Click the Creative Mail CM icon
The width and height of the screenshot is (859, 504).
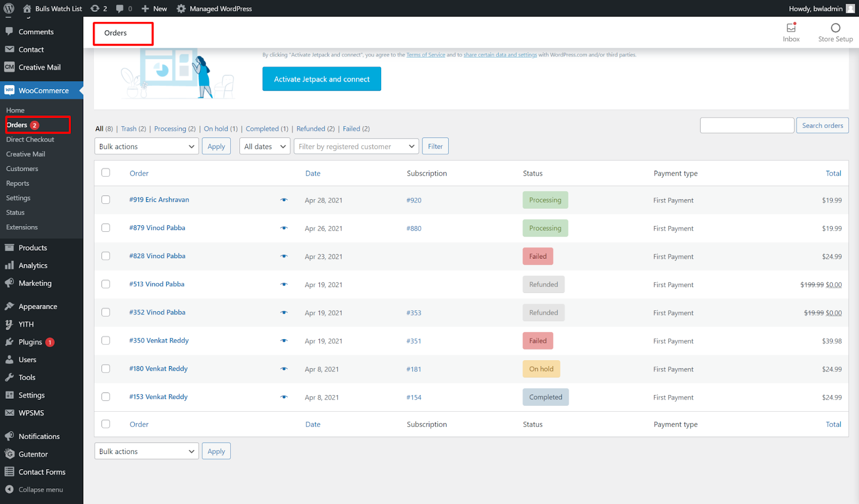(x=9, y=67)
